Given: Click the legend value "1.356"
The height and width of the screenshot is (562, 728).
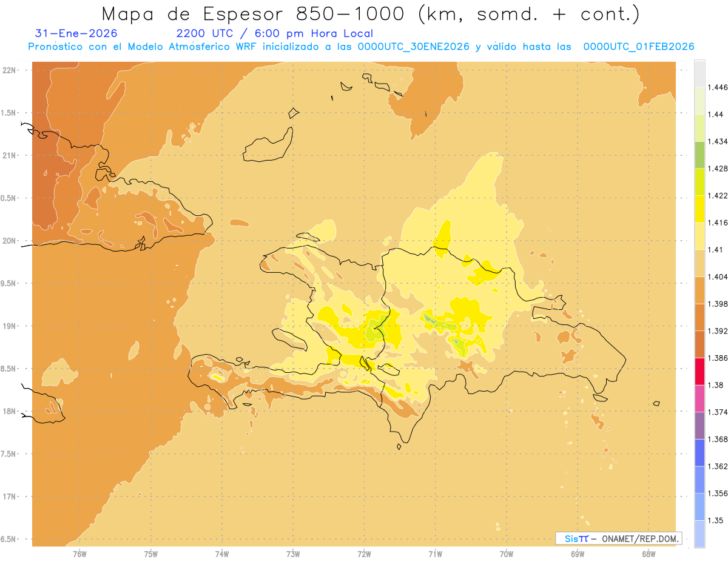Looking at the screenshot, I should [718, 493].
